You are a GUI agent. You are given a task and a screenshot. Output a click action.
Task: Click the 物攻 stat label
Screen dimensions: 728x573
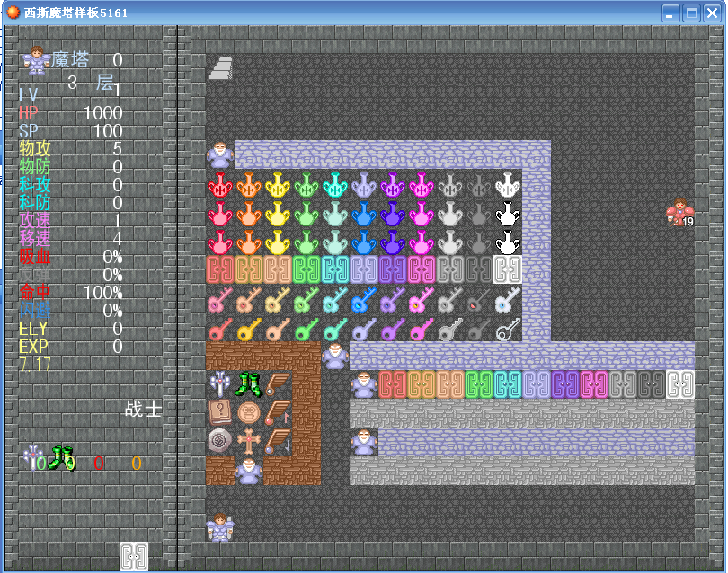click(35, 148)
